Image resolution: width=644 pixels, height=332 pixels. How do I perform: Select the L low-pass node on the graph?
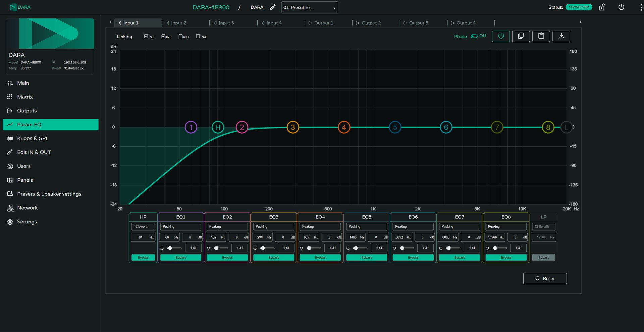(x=567, y=127)
